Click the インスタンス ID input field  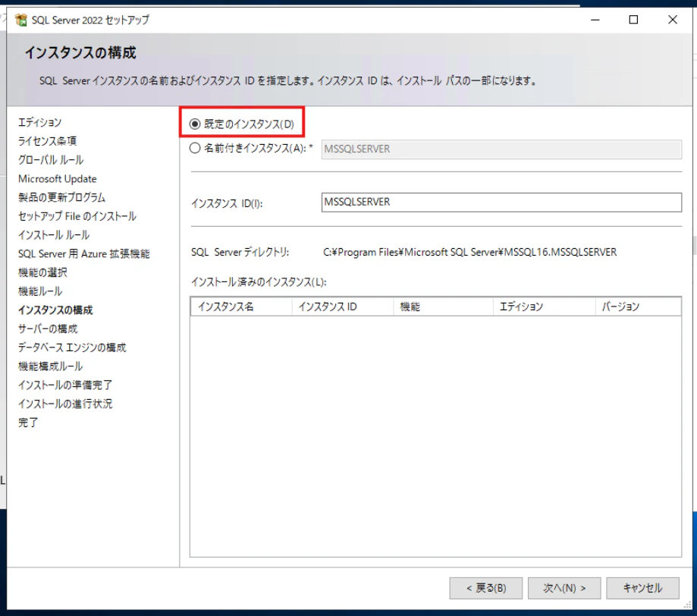click(501, 203)
